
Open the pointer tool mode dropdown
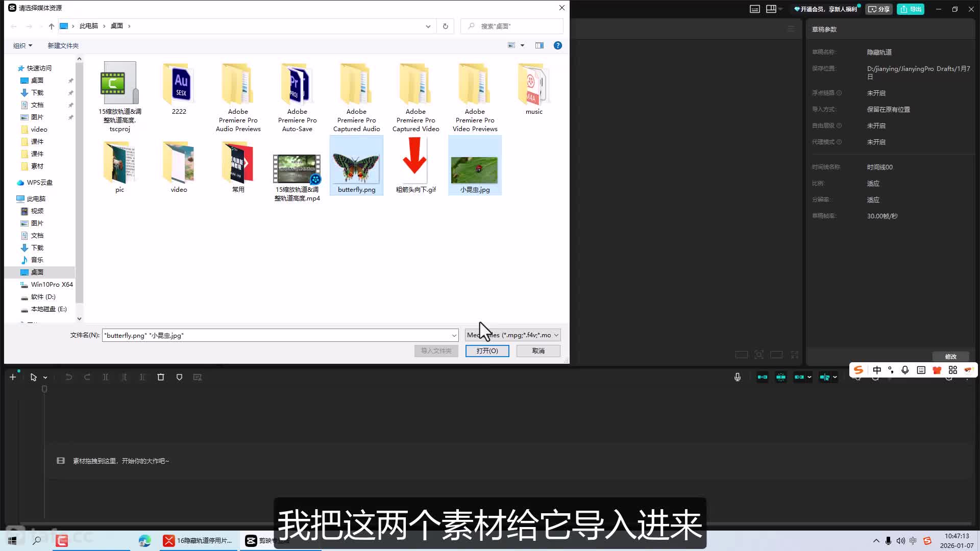click(x=45, y=378)
